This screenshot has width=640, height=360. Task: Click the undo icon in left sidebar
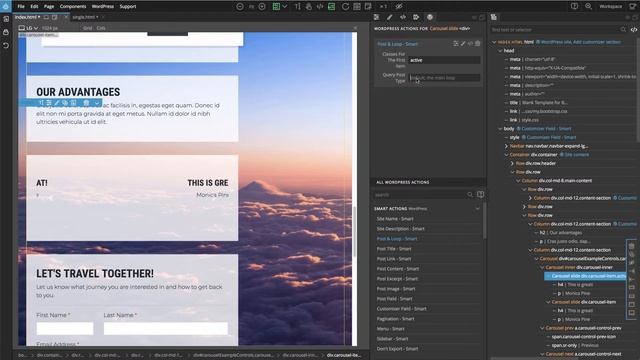tap(6, 45)
